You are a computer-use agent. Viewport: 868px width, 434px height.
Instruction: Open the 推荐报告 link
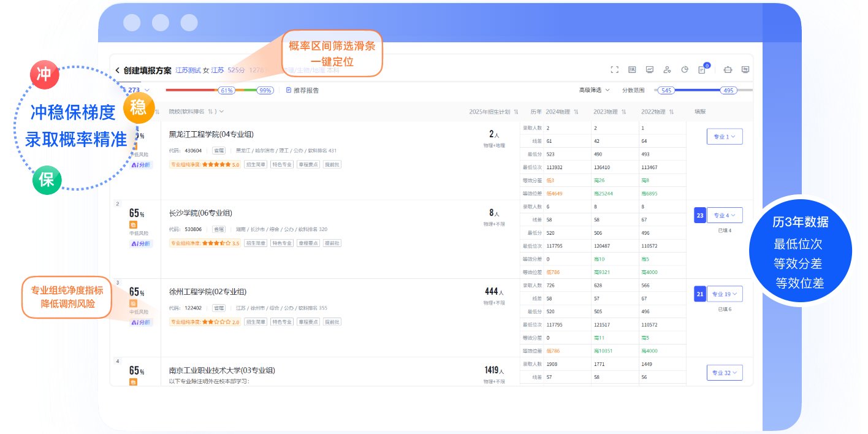point(303,90)
